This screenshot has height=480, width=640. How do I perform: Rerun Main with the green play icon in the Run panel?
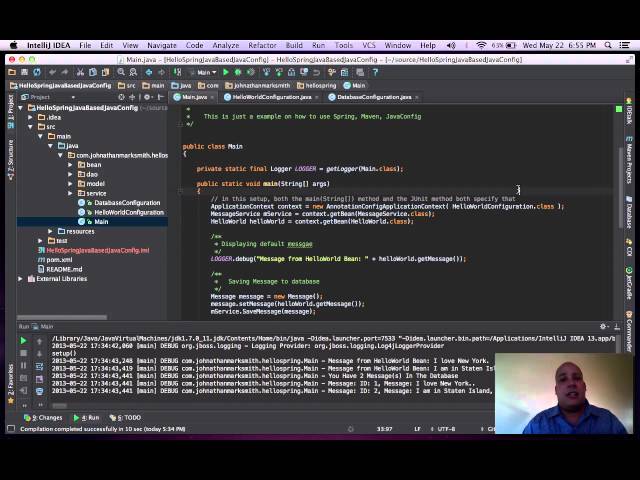(x=23, y=340)
